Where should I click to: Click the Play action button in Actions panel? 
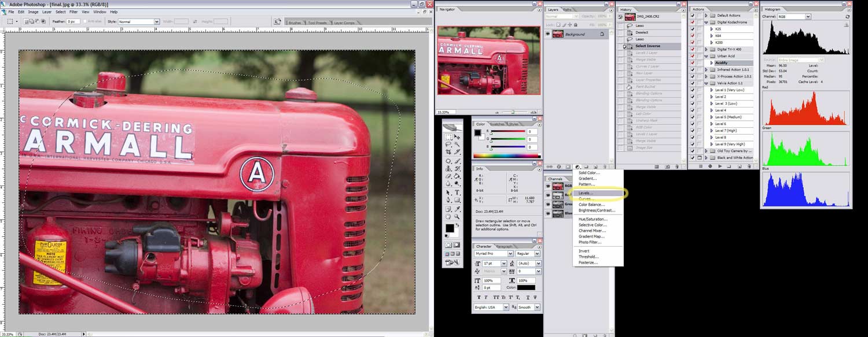(719, 166)
